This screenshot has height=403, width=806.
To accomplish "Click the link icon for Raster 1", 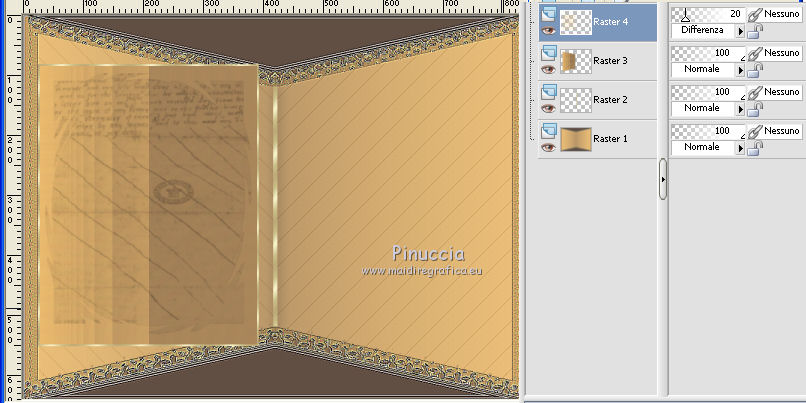I will point(754,132).
